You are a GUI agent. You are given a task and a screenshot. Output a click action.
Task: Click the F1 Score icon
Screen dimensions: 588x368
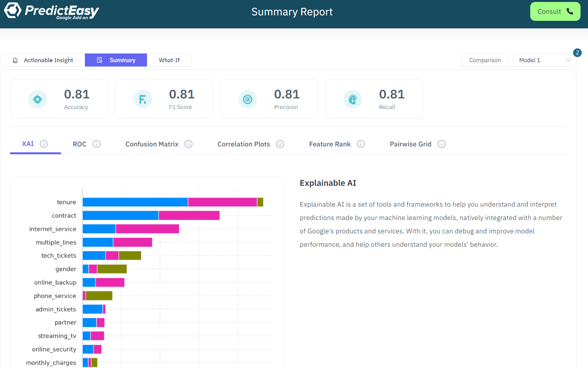point(143,100)
